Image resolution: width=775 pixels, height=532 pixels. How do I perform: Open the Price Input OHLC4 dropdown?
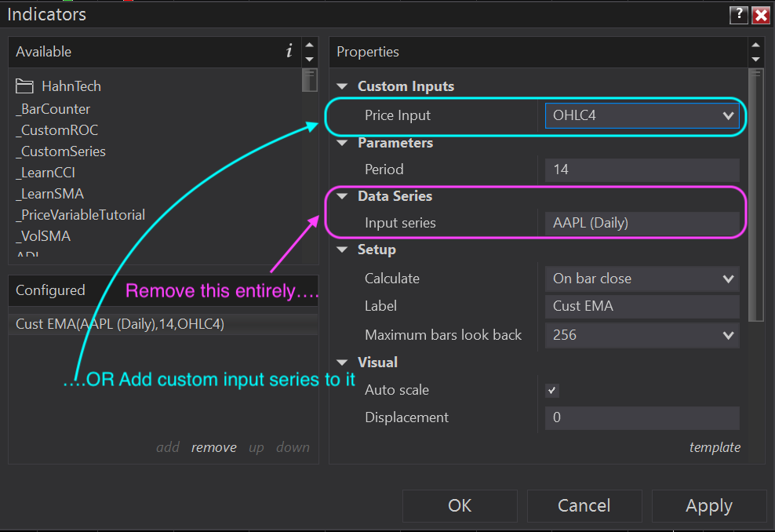click(x=642, y=115)
